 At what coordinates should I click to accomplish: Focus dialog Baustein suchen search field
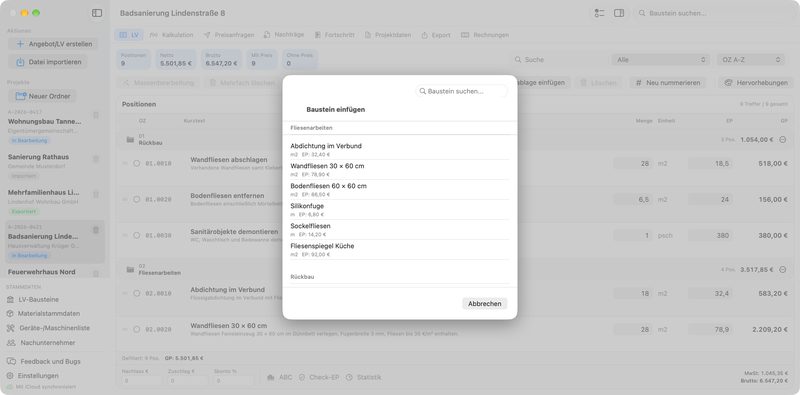[x=462, y=91]
